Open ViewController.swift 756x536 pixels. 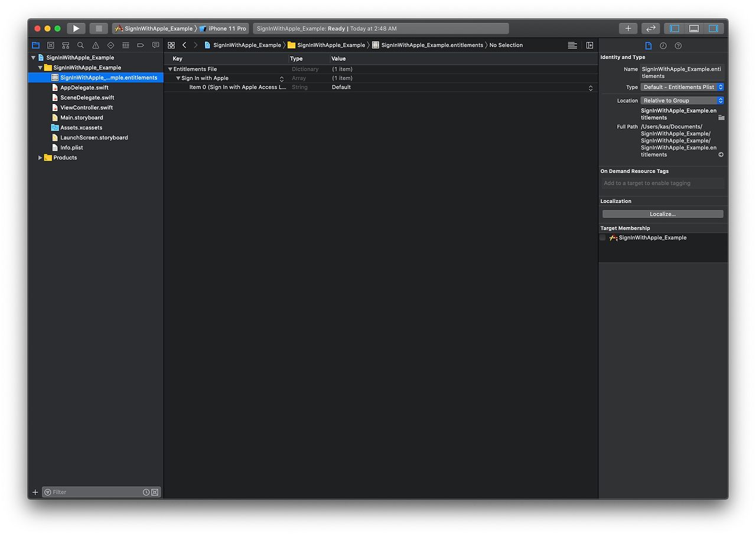pyautogui.click(x=86, y=108)
